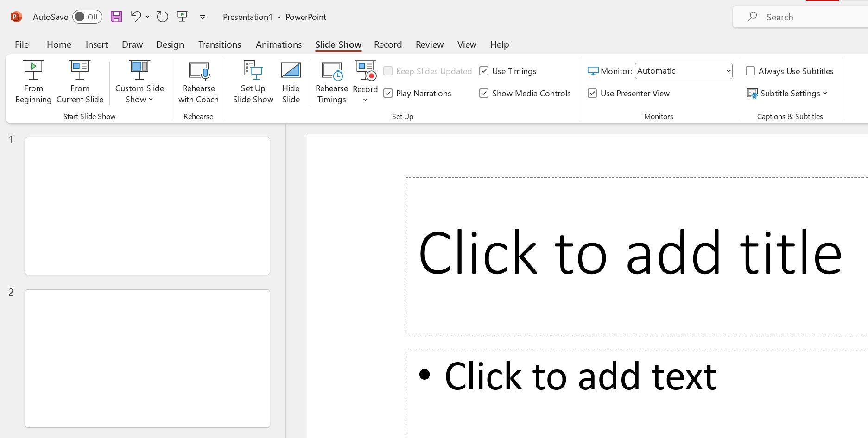Enable Always Use Subtitles

[751, 71]
